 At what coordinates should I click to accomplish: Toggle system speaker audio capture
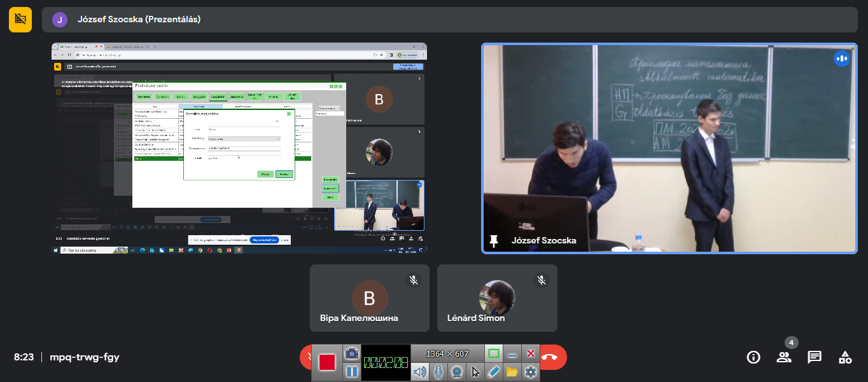(419, 372)
